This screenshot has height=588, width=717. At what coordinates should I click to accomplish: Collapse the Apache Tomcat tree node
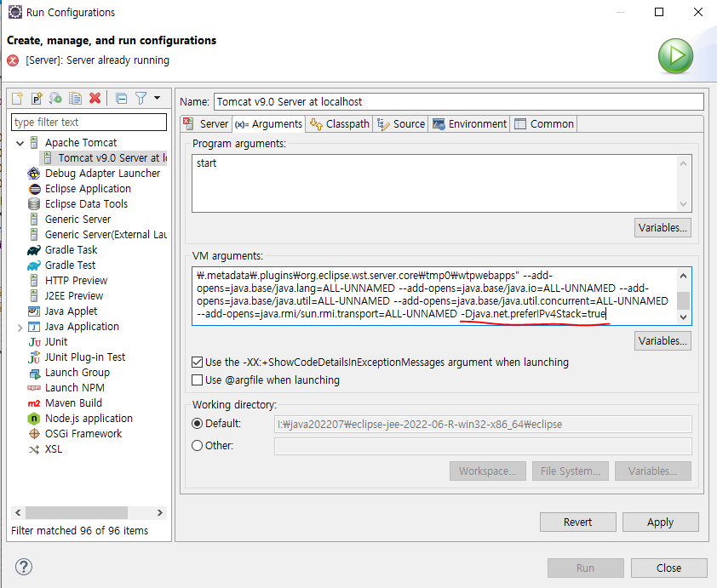(x=20, y=143)
